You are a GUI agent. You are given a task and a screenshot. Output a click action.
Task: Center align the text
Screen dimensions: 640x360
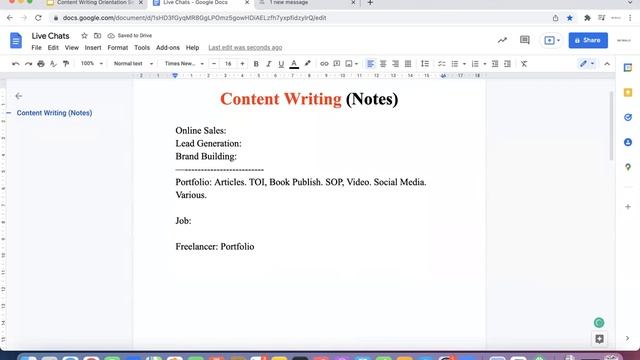point(383,64)
